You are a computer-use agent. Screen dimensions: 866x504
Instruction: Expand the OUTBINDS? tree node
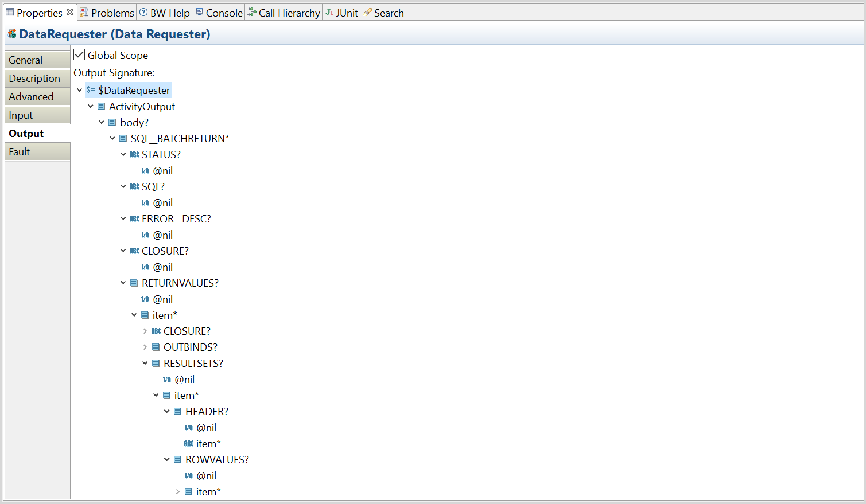pyautogui.click(x=145, y=347)
